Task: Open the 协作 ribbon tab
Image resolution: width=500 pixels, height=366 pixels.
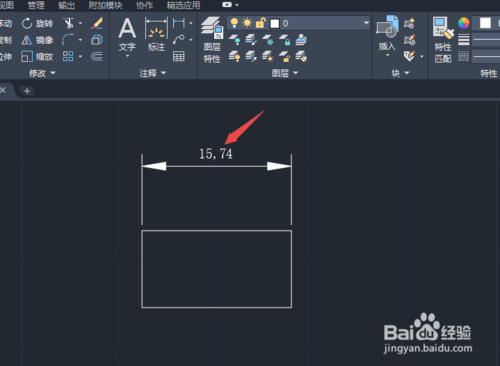Action: tap(145, 5)
